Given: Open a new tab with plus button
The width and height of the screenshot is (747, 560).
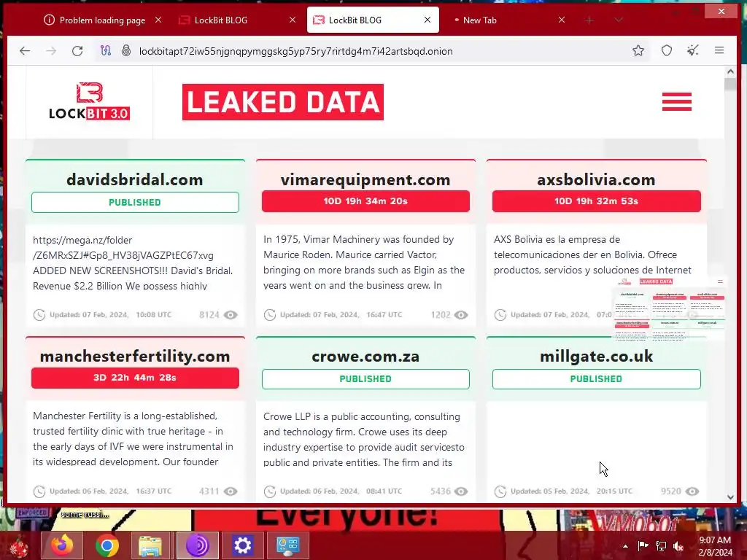Looking at the screenshot, I should click(589, 20).
